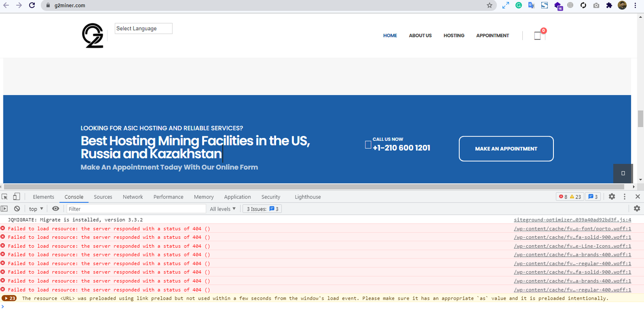Viewport: 644px width, 329px height.
Task: Click the blue S extension icon
Action: tap(544, 5)
